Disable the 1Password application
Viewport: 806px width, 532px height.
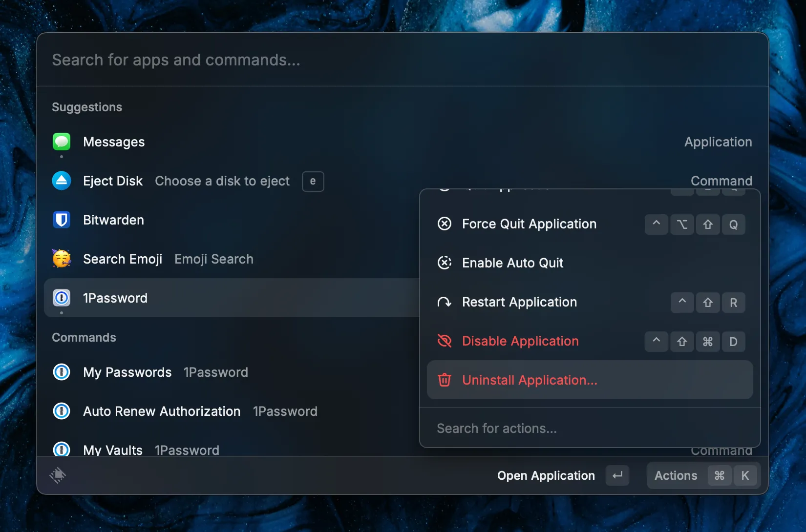pyautogui.click(x=520, y=341)
